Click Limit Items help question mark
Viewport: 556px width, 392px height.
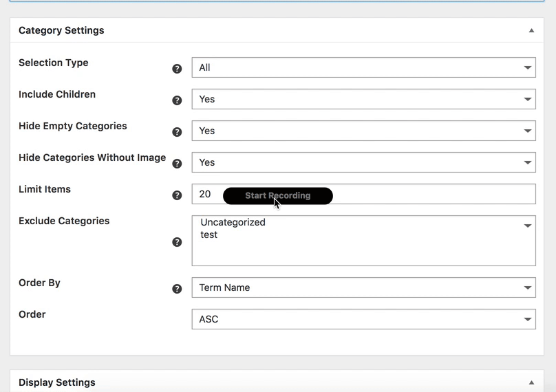(x=177, y=195)
